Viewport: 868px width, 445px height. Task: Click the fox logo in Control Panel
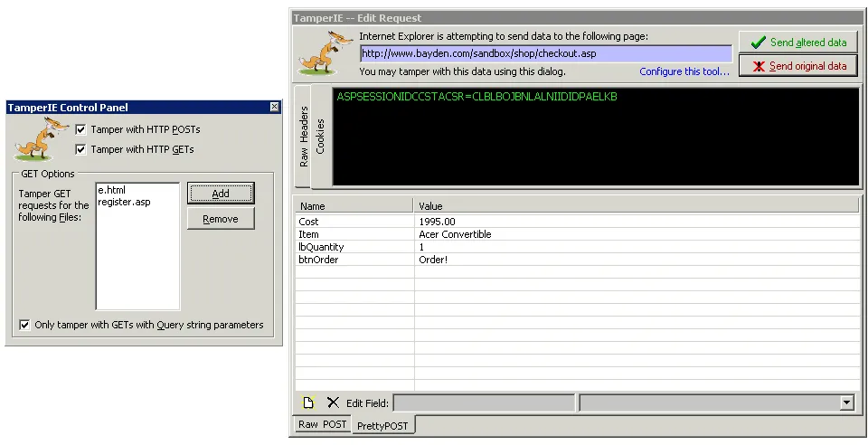(38, 139)
